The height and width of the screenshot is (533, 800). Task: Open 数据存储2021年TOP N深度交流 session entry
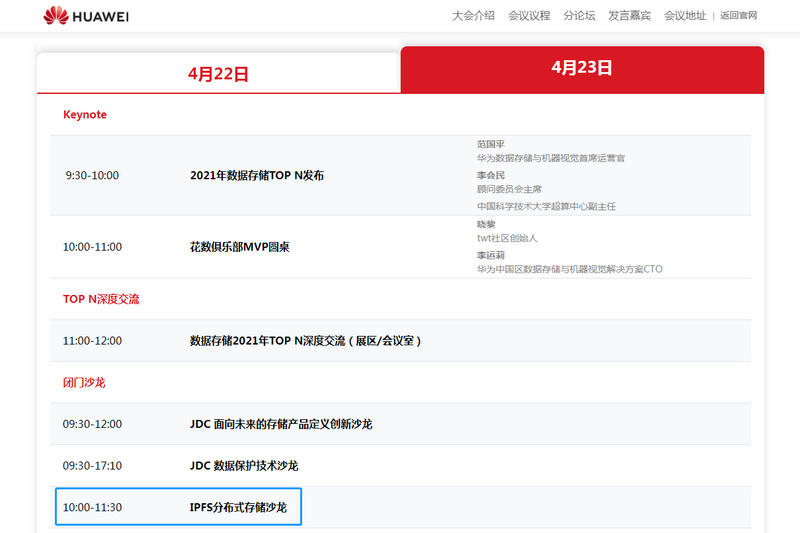(305, 341)
